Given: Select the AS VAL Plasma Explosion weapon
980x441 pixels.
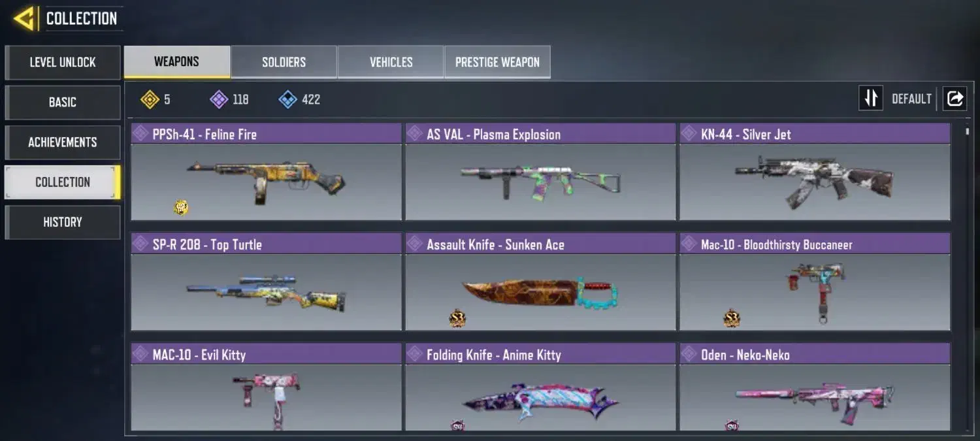Looking at the screenshot, I should (x=540, y=172).
